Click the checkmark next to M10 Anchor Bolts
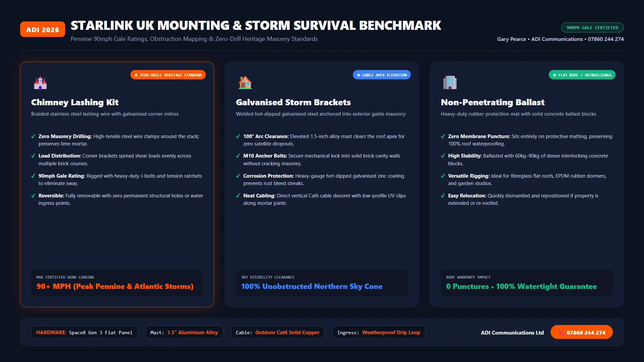Image resolution: width=644 pixels, height=362 pixels. click(238, 156)
